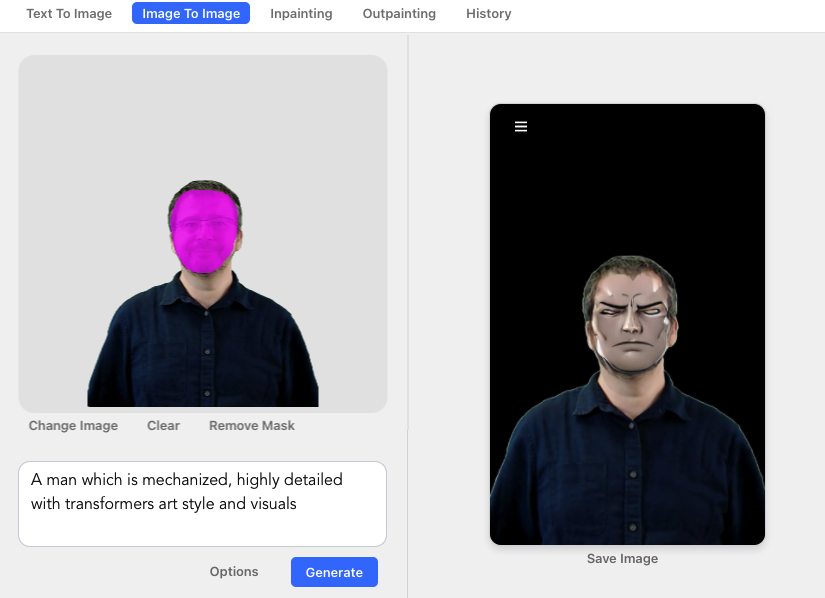Select the Image To Image tab

(191, 14)
